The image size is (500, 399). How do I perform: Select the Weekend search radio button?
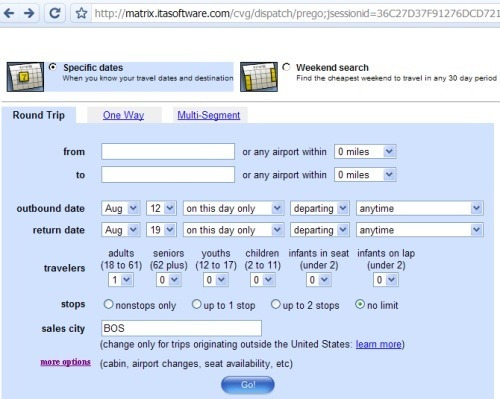pyautogui.click(x=286, y=67)
